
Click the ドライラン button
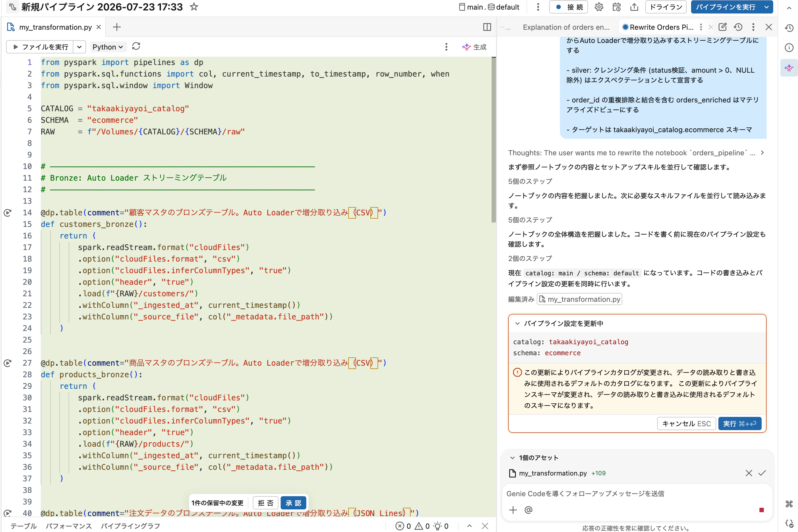(x=666, y=7)
